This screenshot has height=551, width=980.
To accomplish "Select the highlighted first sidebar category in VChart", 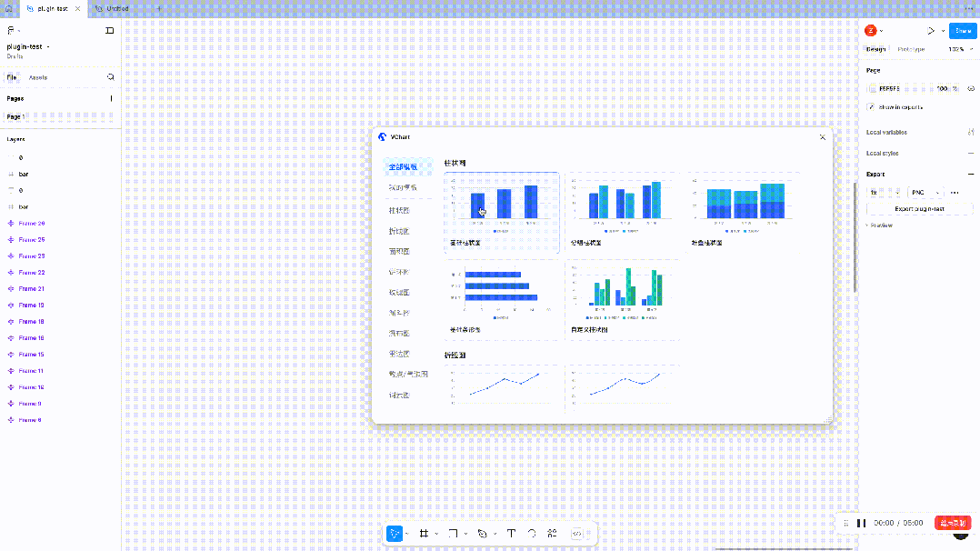I will 407,167.
